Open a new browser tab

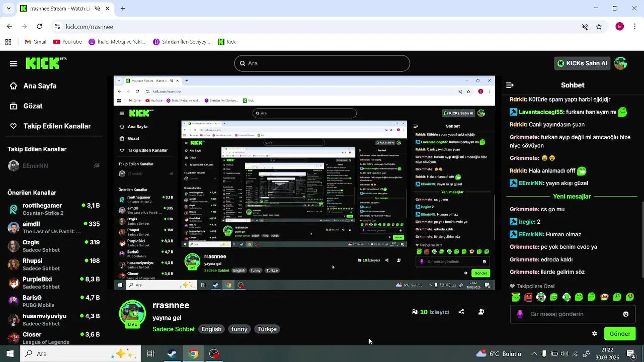(123, 9)
